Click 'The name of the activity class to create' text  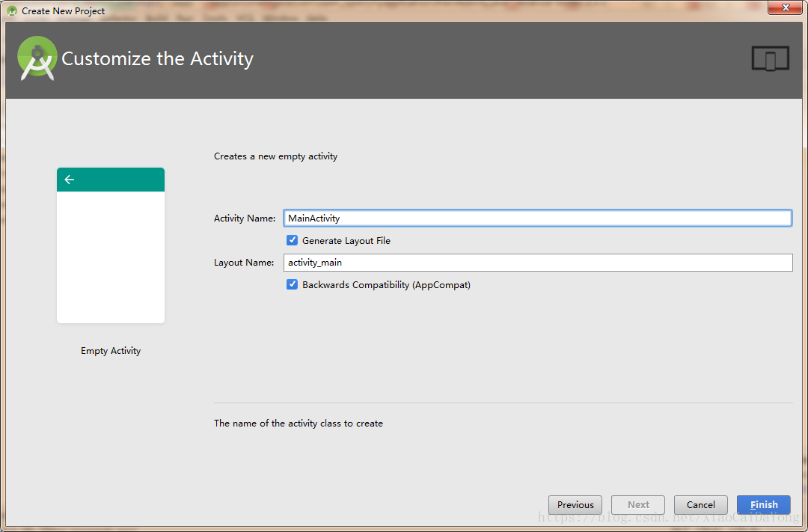(299, 424)
